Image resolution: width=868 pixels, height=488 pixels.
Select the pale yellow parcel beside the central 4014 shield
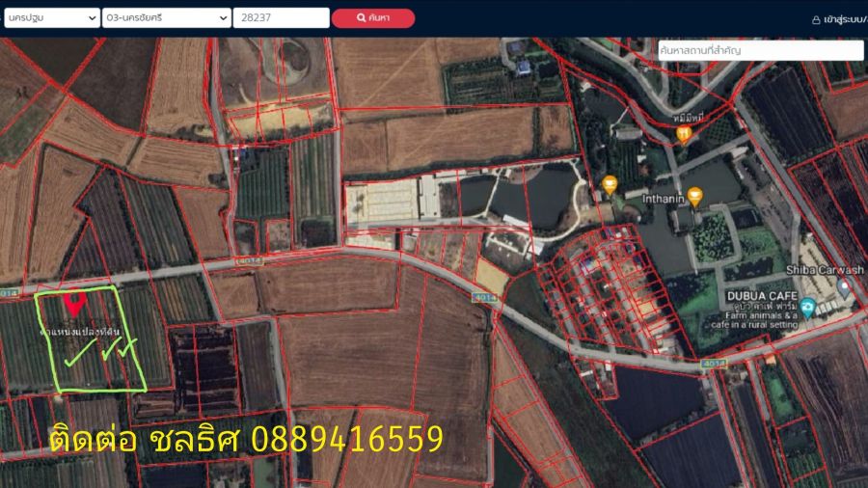(x=492, y=277)
